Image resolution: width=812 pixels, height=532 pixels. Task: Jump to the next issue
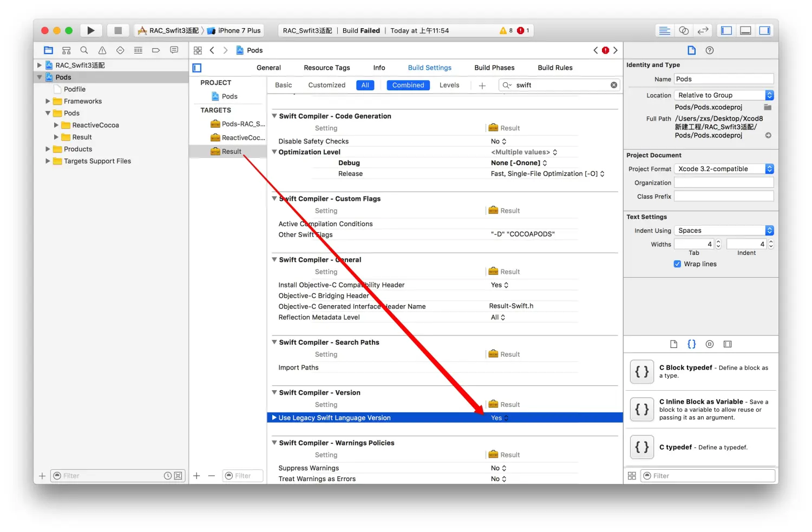coord(615,50)
